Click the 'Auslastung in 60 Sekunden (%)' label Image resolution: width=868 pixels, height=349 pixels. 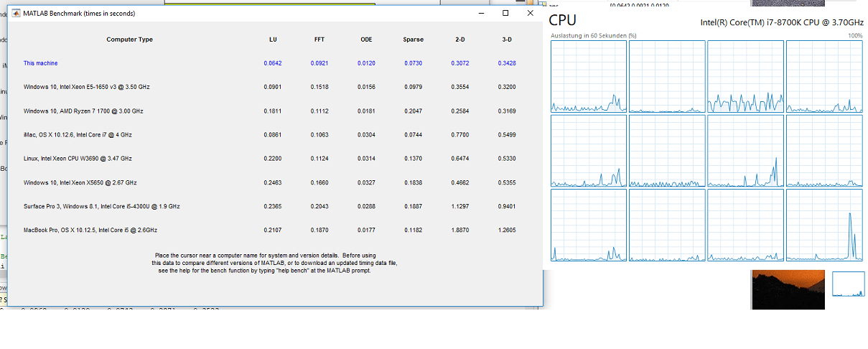pos(593,35)
